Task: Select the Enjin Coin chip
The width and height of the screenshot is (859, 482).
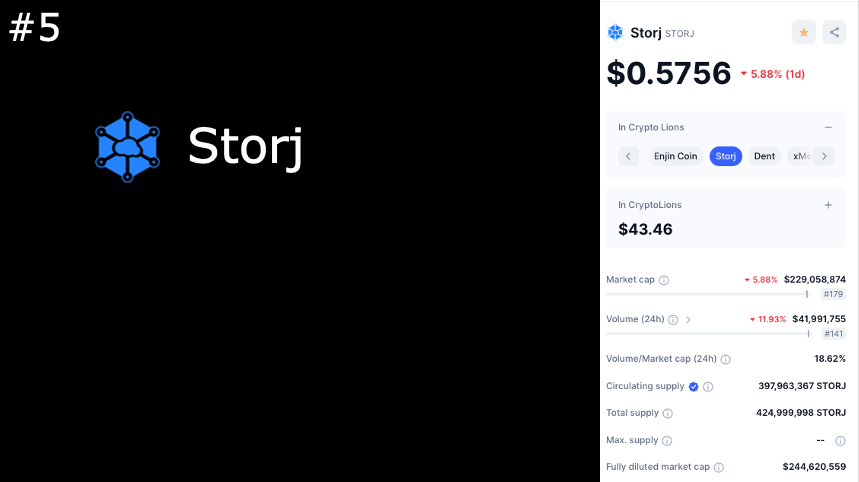Action: click(x=675, y=156)
